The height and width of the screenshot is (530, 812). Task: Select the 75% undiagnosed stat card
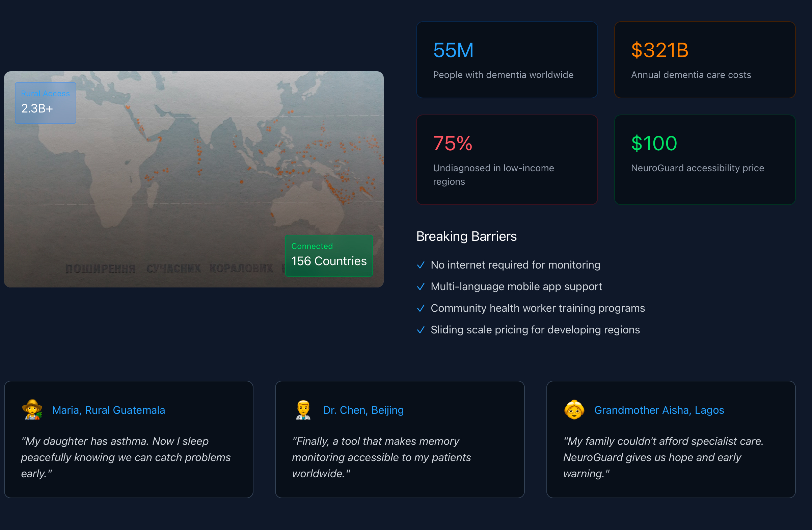click(507, 159)
